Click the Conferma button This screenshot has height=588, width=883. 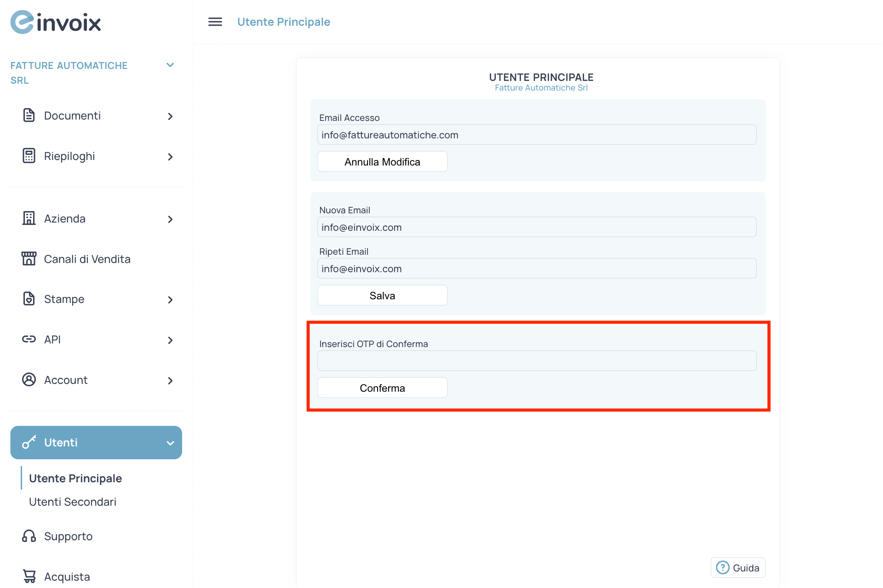[382, 388]
